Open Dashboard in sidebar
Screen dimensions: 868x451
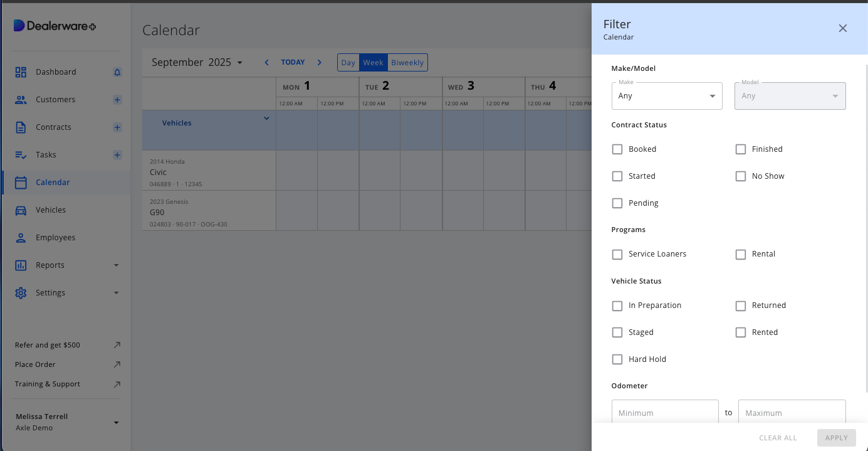coord(56,72)
